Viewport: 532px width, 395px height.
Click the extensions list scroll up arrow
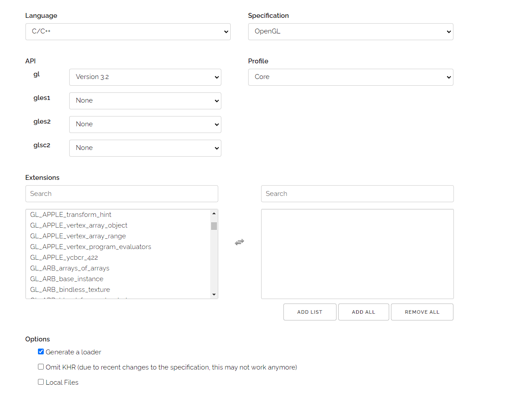point(214,213)
